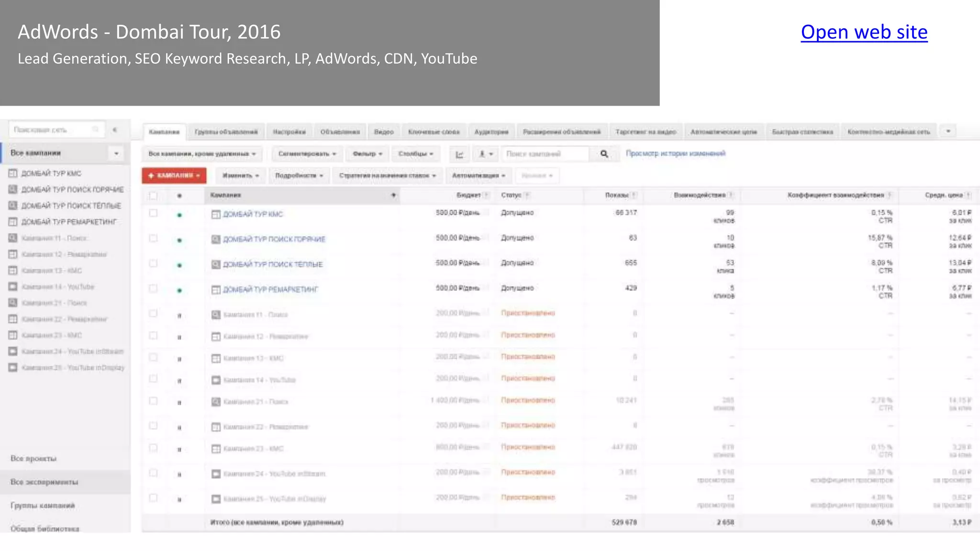
Task: Check the Кампания 23 - КМС row checkbox
Action: point(153,448)
